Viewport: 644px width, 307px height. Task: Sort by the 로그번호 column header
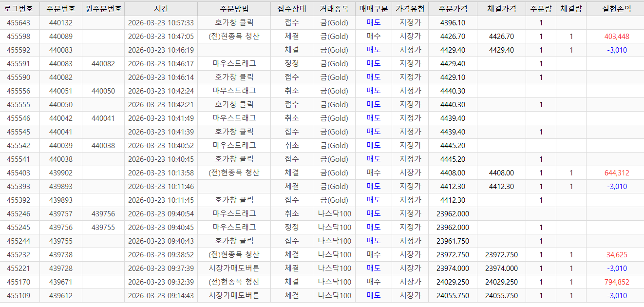19,9
